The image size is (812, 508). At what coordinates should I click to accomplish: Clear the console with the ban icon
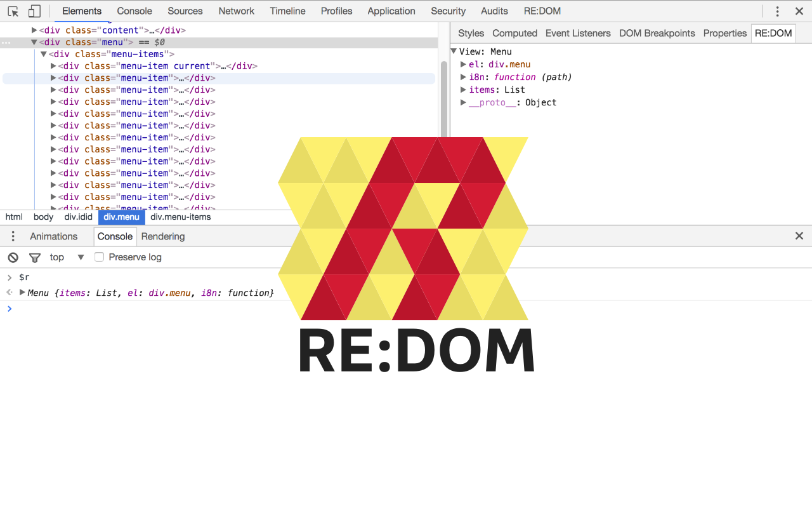[x=13, y=257]
